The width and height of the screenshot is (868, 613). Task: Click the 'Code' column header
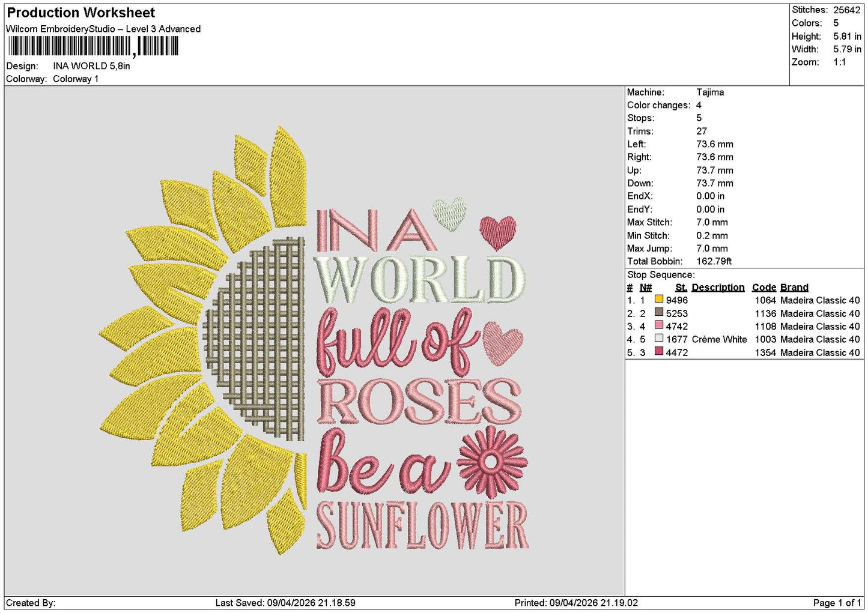coord(764,288)
